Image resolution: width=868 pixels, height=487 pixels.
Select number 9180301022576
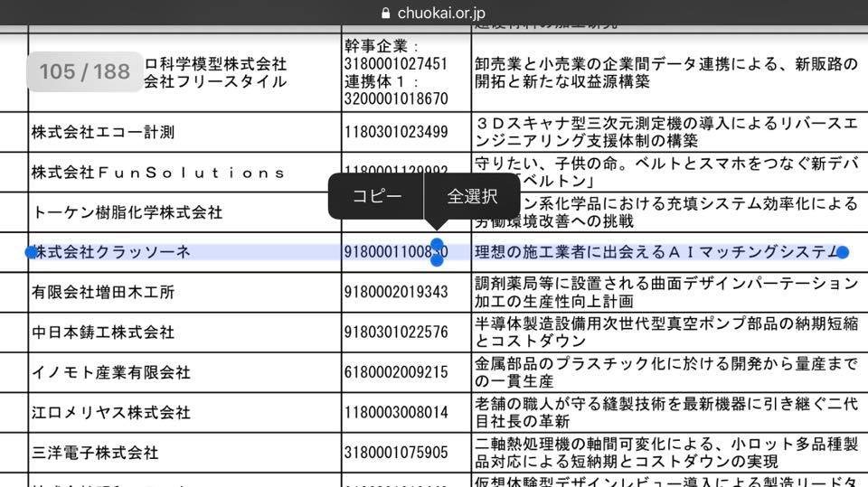tap(396, 332)
